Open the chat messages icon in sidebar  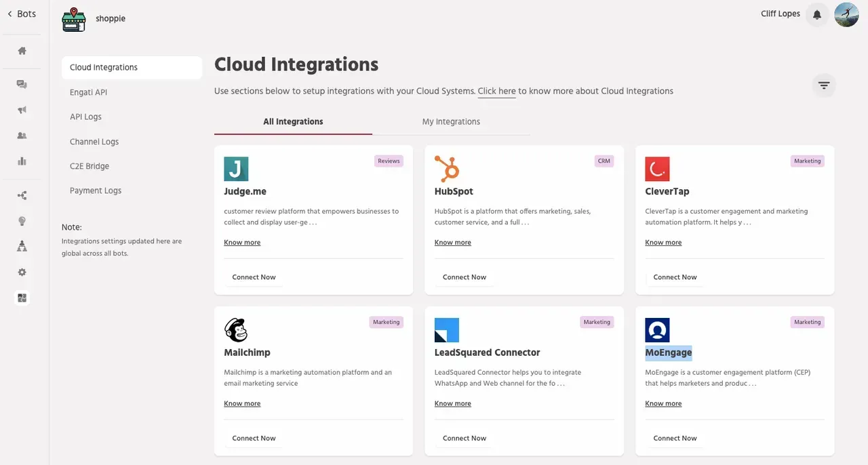click(22, 85)
